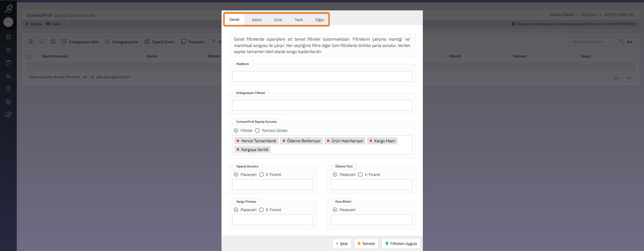Image resolution: width=644 pixels, height=251 pixels.
Task: Click the ConnectProf chain-link logo in the sidebar
Action: coord(8,8)
